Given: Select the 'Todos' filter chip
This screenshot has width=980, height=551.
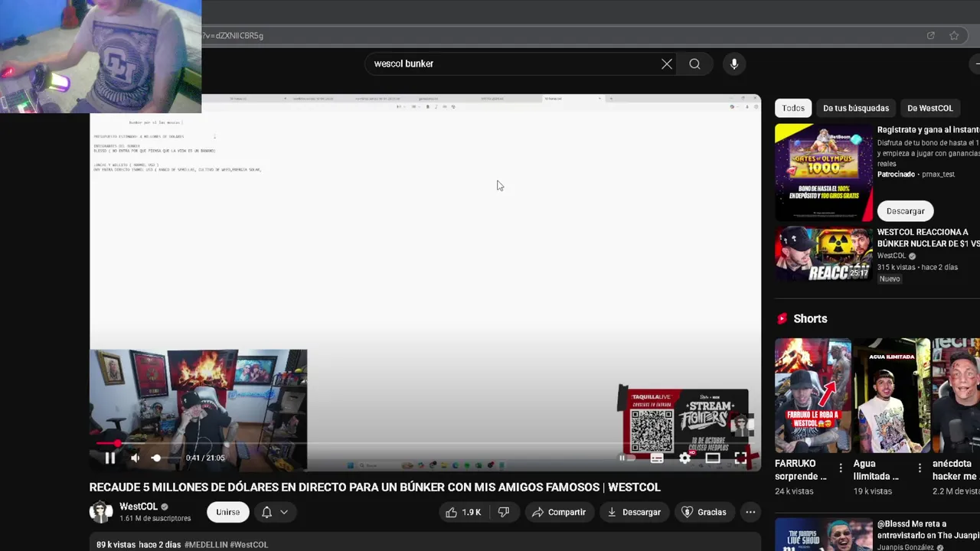Looking at the screenshot, I should coord(793,108).
